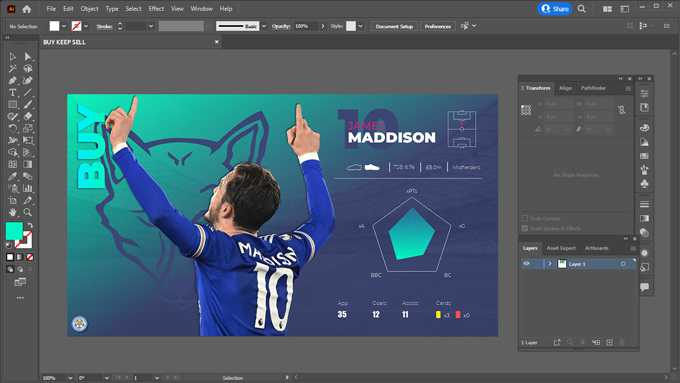Toggle visibility of Layer 1
The image size is (680, 383).
pos(526,264)
